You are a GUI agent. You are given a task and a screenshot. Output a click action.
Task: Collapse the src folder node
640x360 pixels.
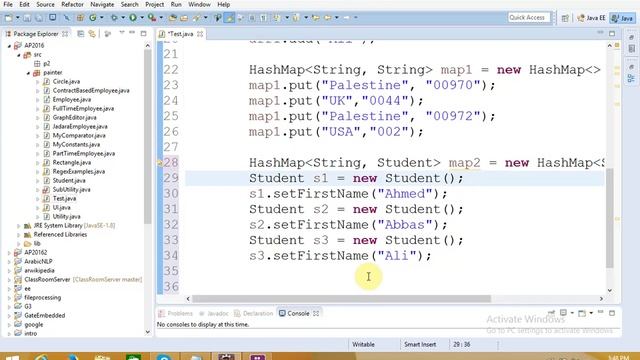19,55
